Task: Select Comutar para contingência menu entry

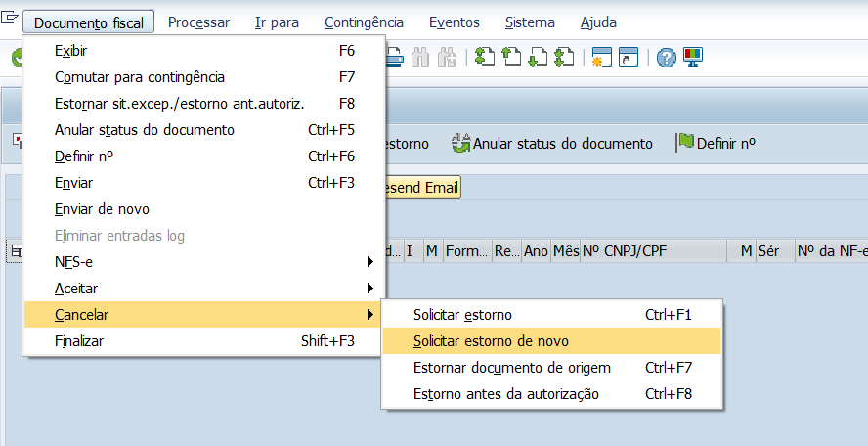Action: pyautogui.click(x=203, y=77)
